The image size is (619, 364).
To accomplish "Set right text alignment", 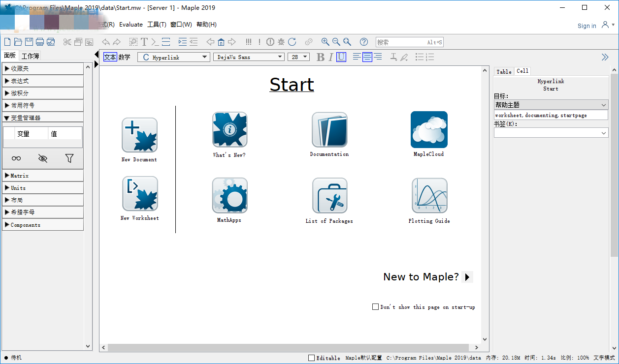I will (x=378, y=57).
